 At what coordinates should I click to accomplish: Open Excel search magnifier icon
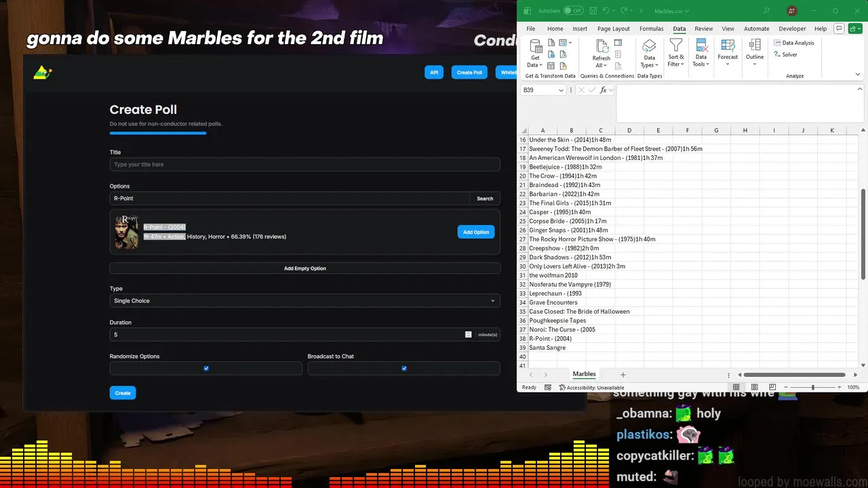coord(766,11)
